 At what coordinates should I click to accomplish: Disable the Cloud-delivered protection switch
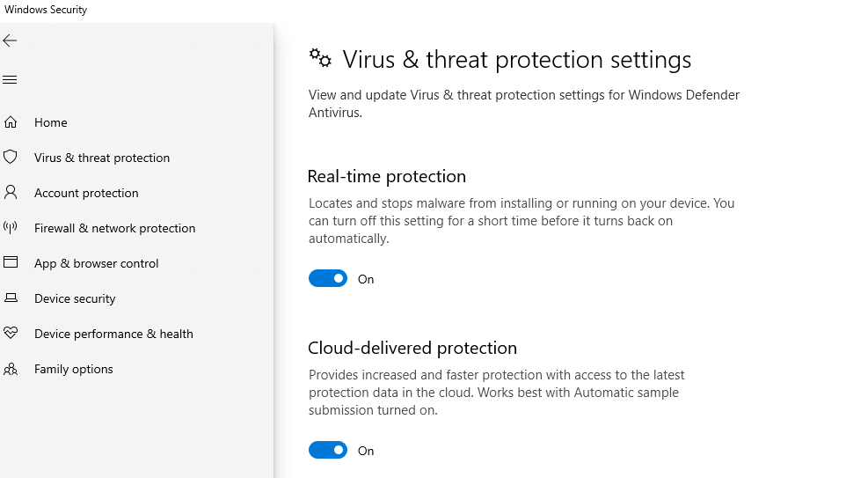coord(328,451)
